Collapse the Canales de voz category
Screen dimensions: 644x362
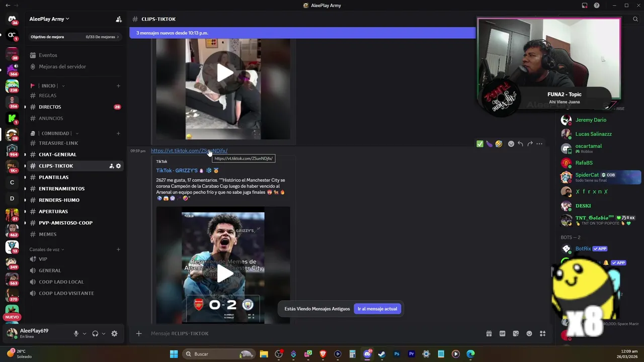pos(47,249)
